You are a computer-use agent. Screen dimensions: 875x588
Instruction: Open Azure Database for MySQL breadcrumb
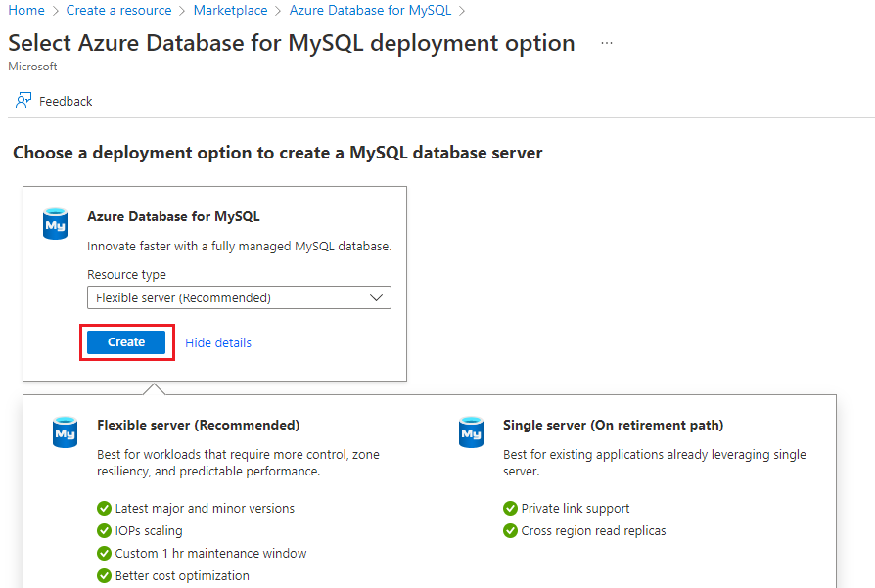(x=370, y=10)
